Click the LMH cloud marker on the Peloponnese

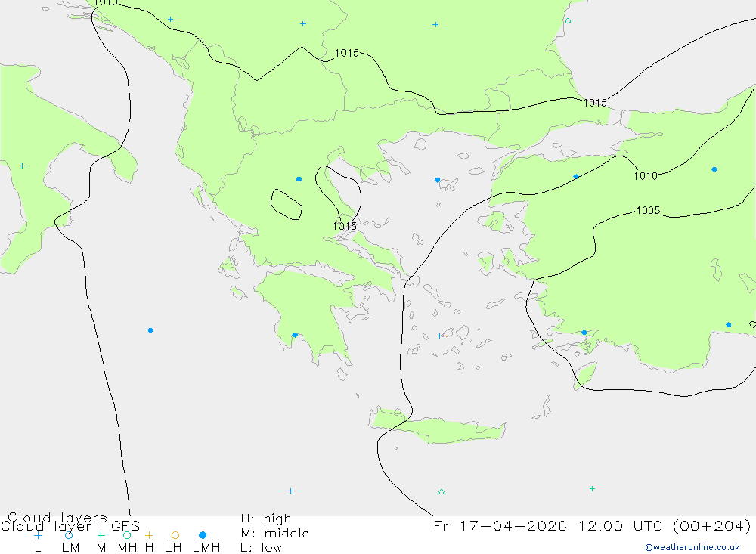pos(295,335)
